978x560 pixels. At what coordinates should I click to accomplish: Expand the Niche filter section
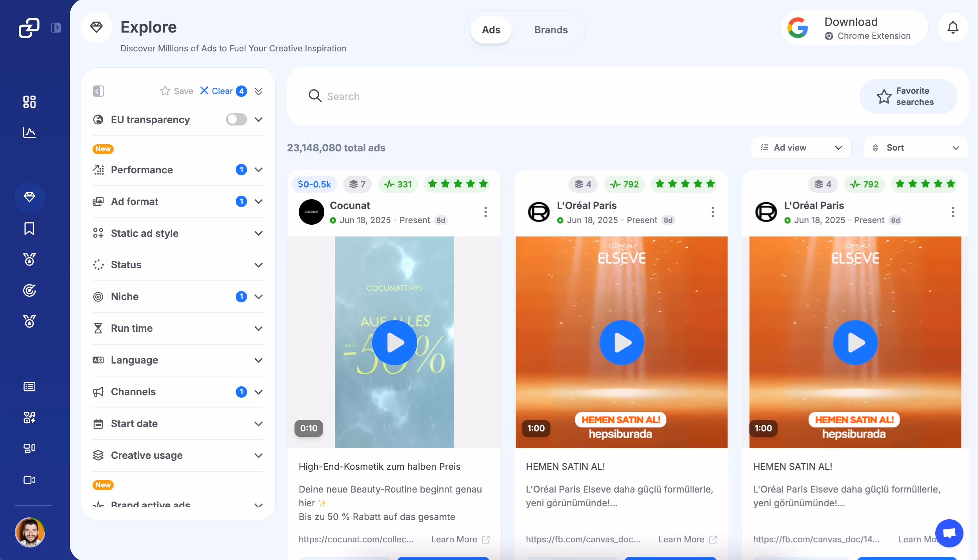(x=258, y=296)
